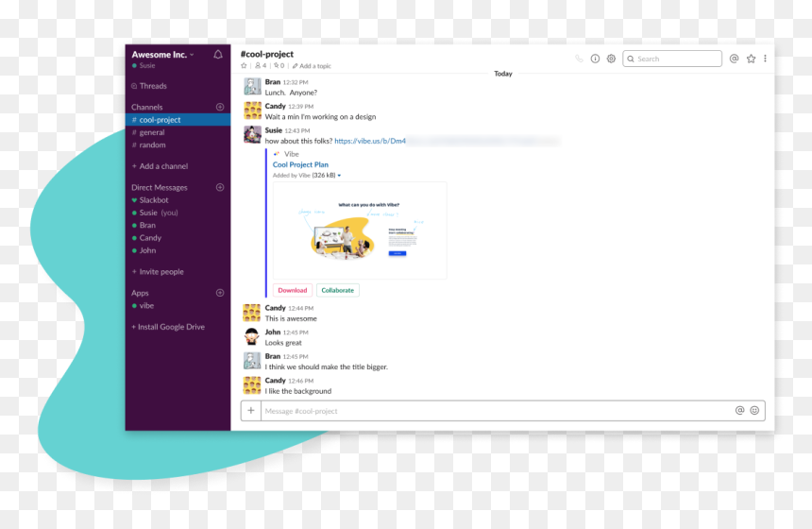Select the cool-project channel
812x529 pixels.
coord(178,120)
